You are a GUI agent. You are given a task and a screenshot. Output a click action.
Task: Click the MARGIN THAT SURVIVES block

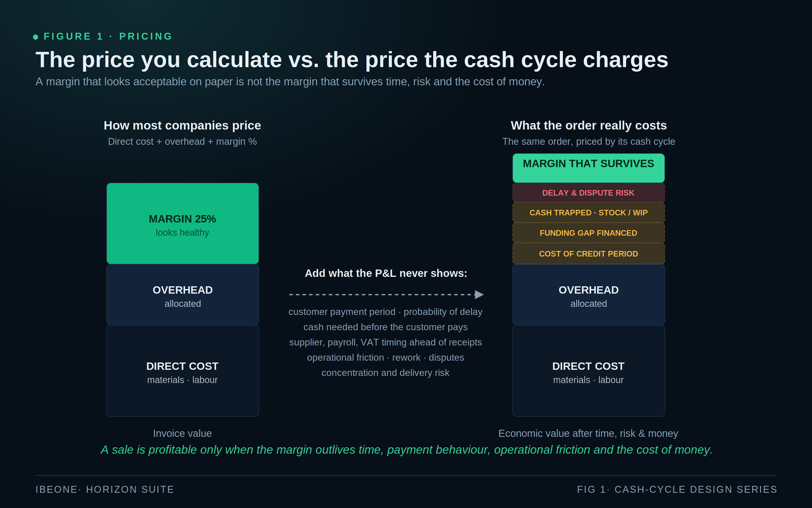pos(589,168)
